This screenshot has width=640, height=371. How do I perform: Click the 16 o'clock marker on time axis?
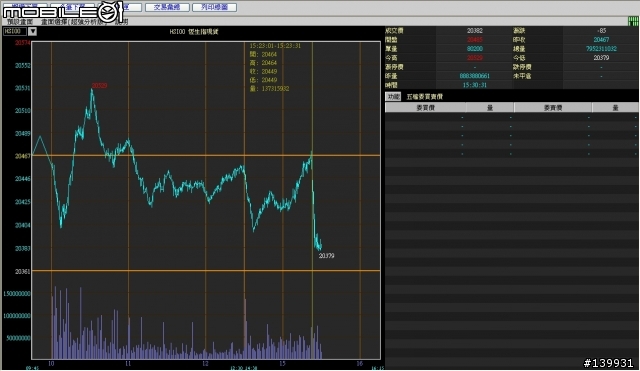point(360,364)
